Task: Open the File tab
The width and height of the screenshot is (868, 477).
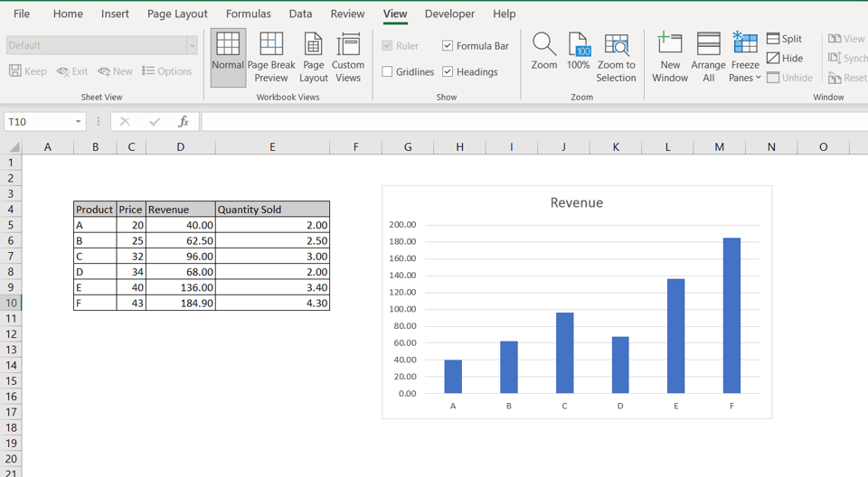Action: [x=22, y=14]
